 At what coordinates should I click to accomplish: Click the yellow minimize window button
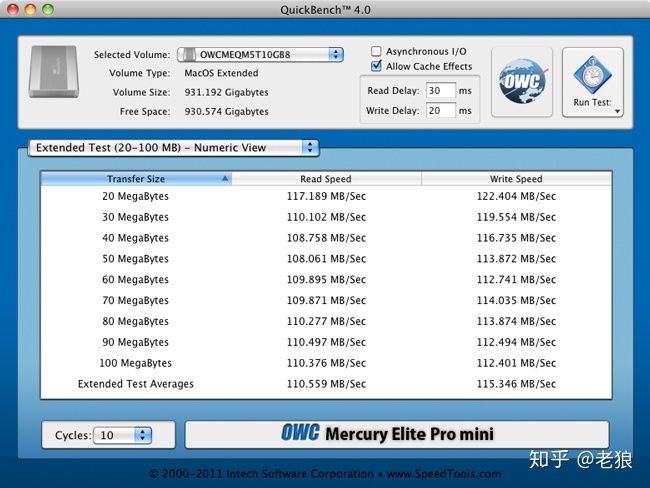[x=31, y=9]
